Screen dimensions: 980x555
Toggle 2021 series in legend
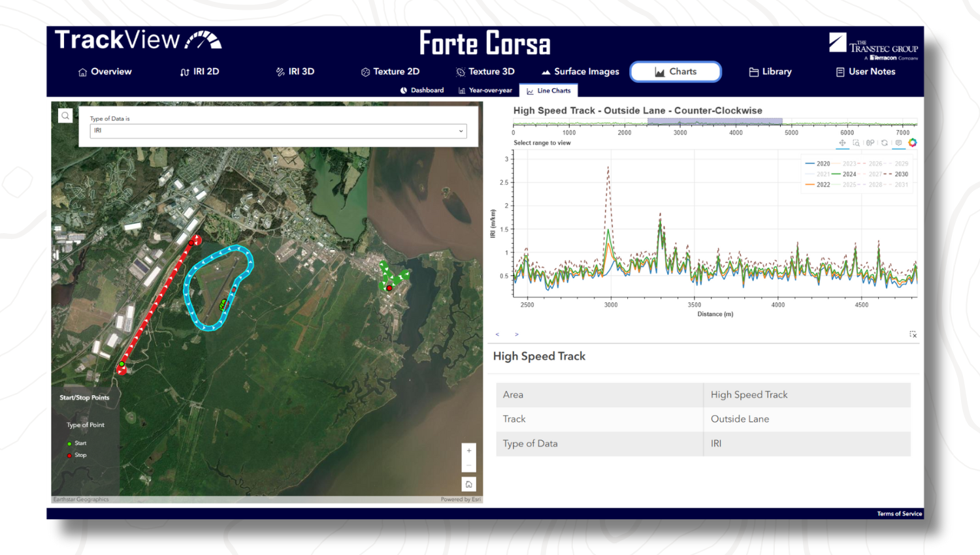click(817, 174)
